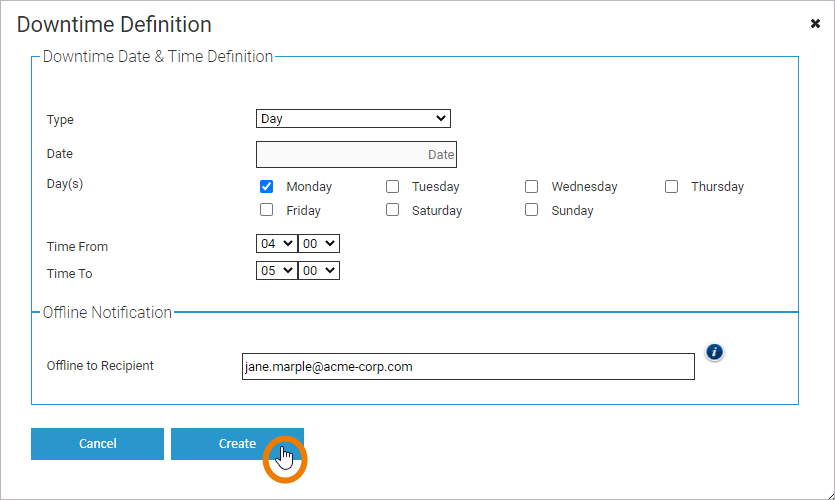
Task: Click the Date input field
Action: 356,154
